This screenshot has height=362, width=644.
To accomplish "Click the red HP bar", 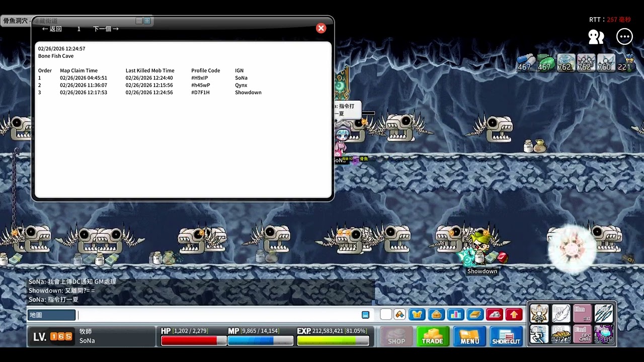I will [194, 340].
